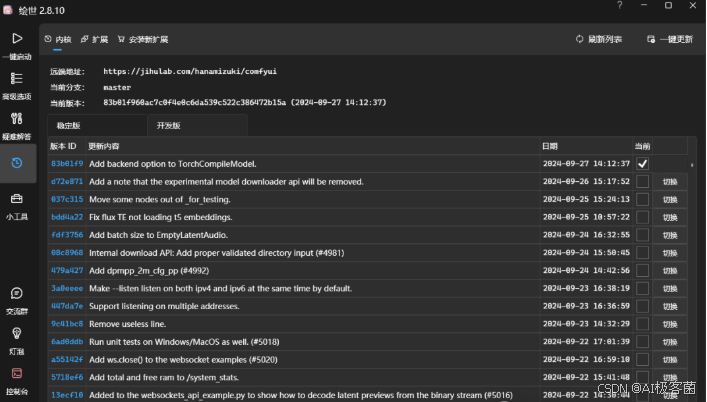Click 切换 switch button for d72e871
Screen dimensions: 707x402
tap(670, 182)
